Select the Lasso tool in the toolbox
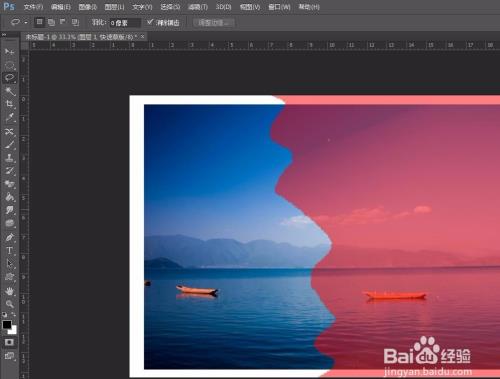Image resolution: width=500 pixels, height=379 pixels. tap(9, 78)
